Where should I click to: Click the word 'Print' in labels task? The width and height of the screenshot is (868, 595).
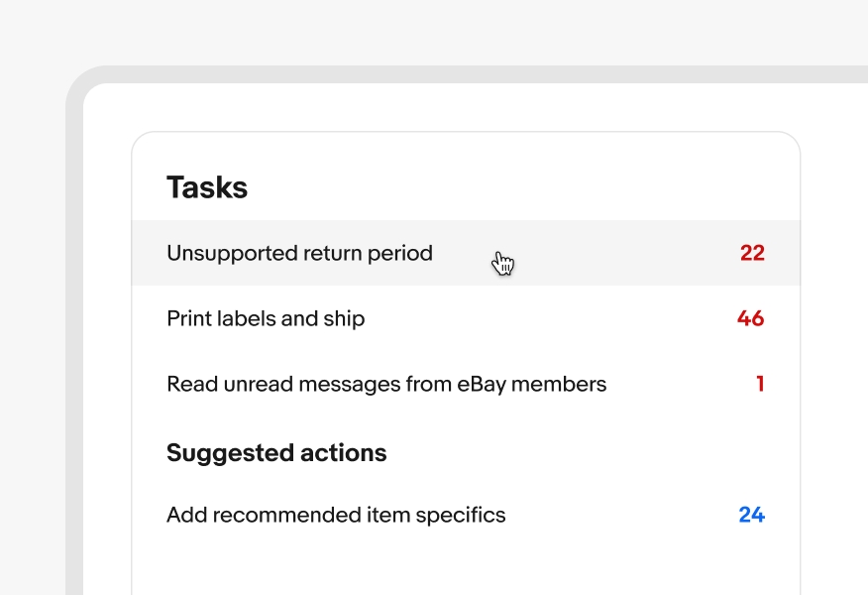(187, 318)
